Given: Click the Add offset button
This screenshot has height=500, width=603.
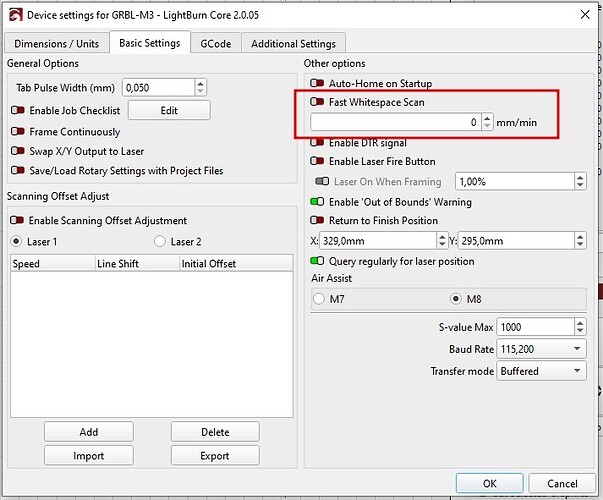Looking at the screenshot, I should click(89, 432).
